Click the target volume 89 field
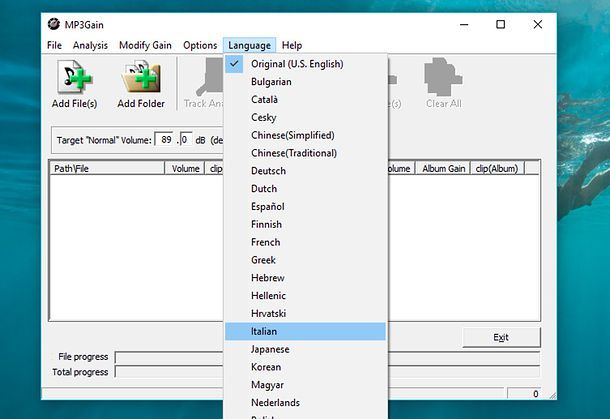This screenshot has height=419, width=610. tap(164, 139)
